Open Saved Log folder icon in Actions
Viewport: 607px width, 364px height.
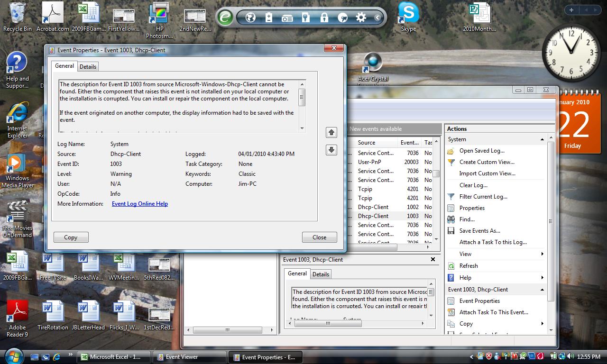(451, 151)
